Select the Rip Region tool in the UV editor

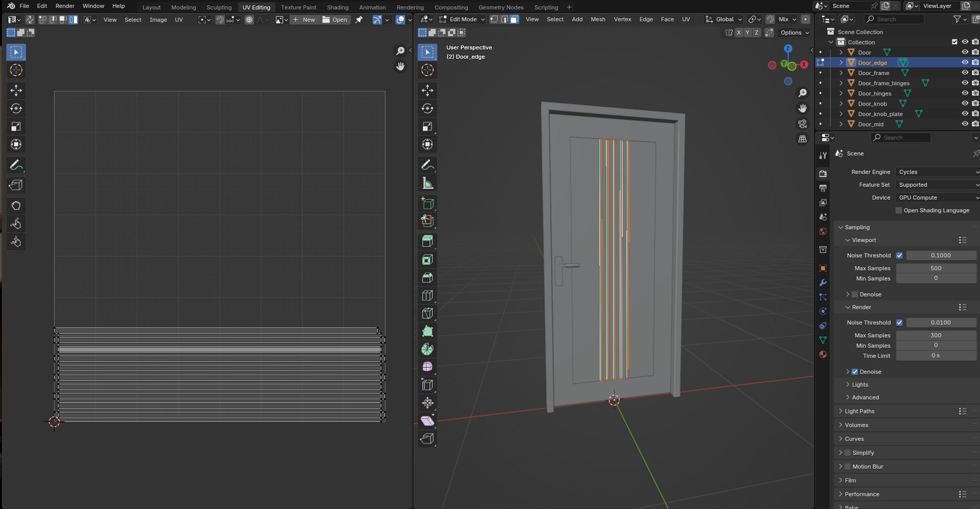point(16,185)
